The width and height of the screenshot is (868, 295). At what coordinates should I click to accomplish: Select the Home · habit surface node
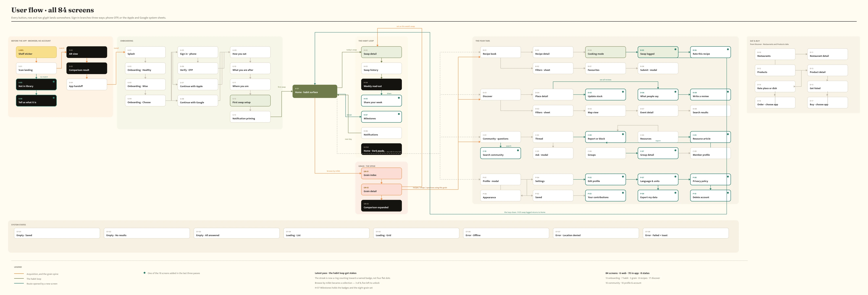[315, 91]
